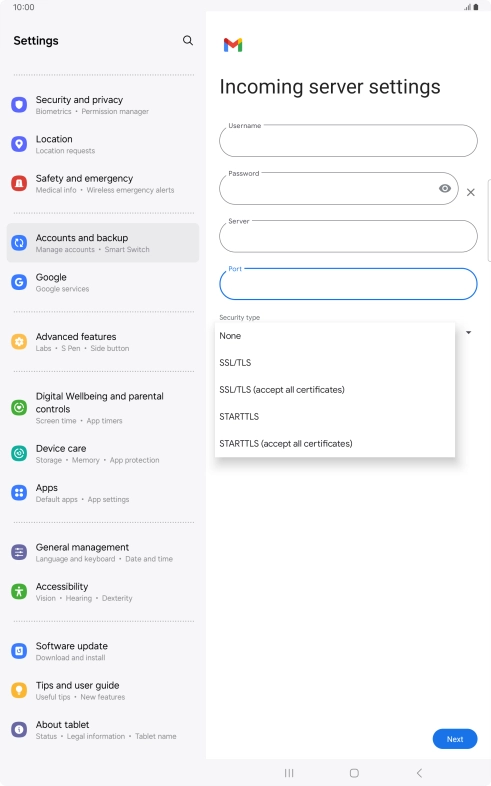The height and width of the screenshot is (786, 491).
Task: Click the Digital Wellbeing icon
Action: pyautogui.click(x=19, y=408)
